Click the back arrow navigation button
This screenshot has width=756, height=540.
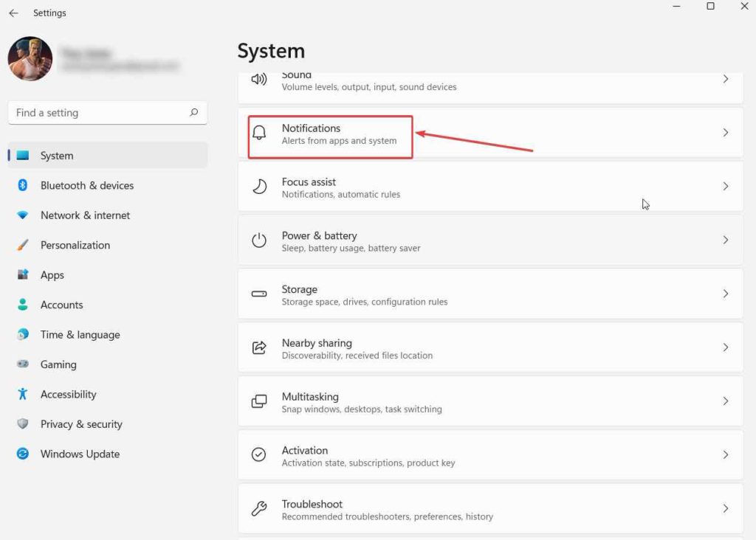[x=13, y=13]
